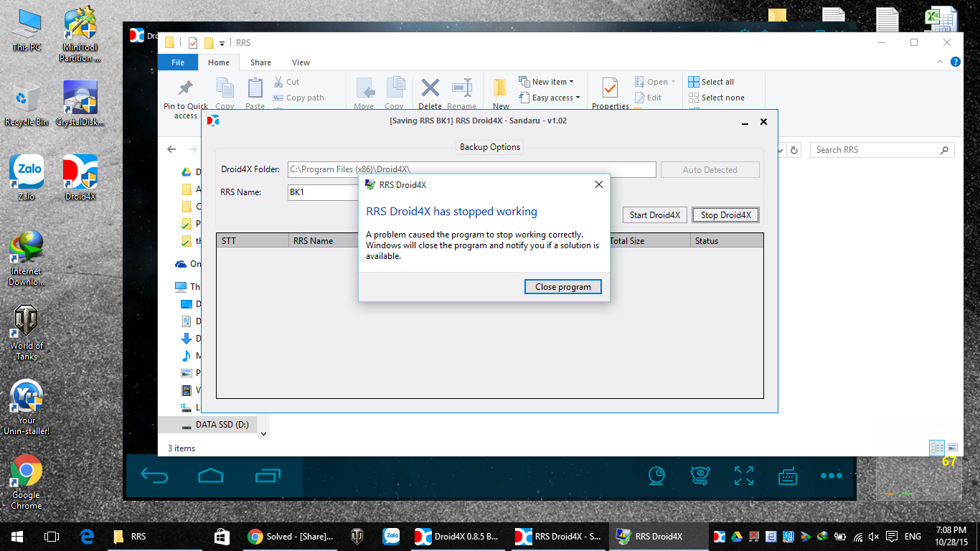Tap the Android back arrow icon
The height and width of the screenshot is (551, 980).
(154, 476)
